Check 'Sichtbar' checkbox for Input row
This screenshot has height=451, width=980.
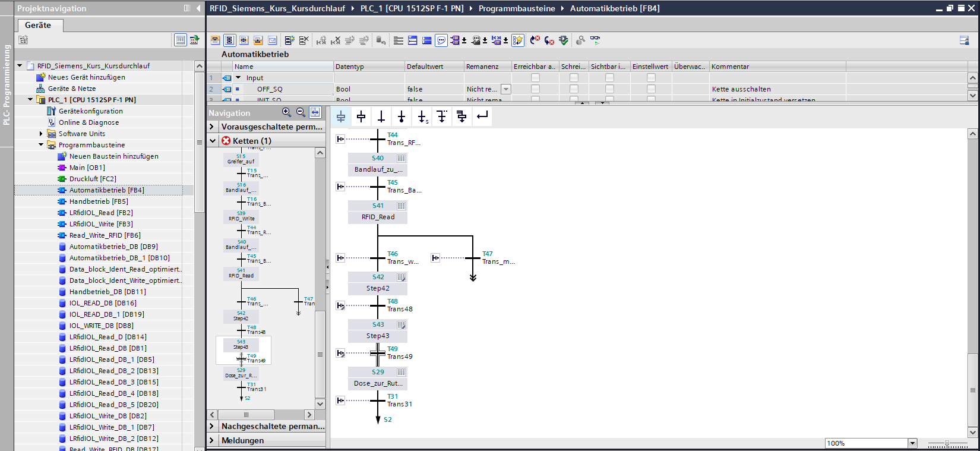coord(609,78)
